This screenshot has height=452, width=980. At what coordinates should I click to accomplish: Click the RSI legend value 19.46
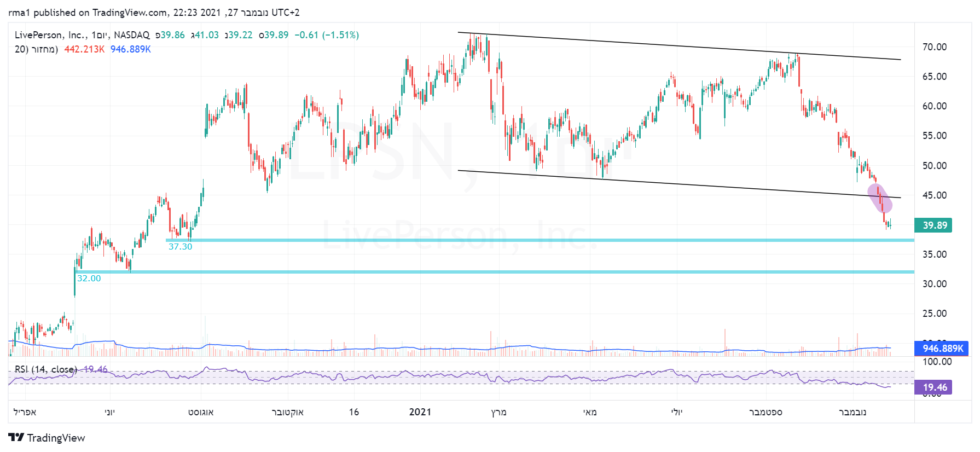[96, 369]
